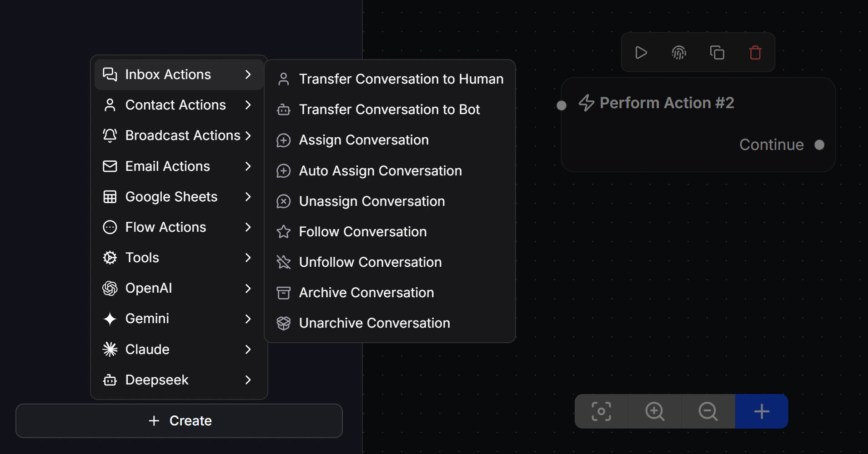Screen dimensions: 868x454
Task: Select the Perform Action #2 node title
Action: tap(667, 103)
